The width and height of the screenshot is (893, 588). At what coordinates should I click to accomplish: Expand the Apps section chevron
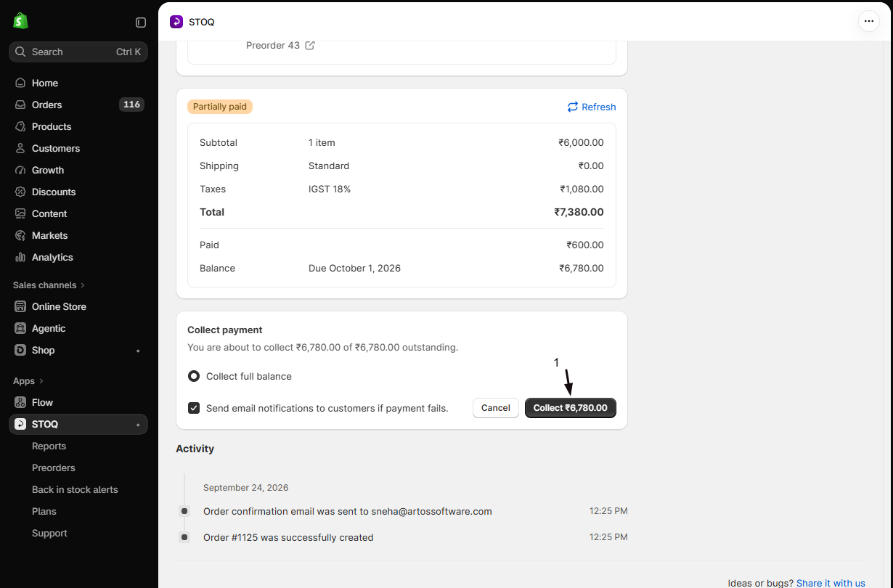click(41, 381)
